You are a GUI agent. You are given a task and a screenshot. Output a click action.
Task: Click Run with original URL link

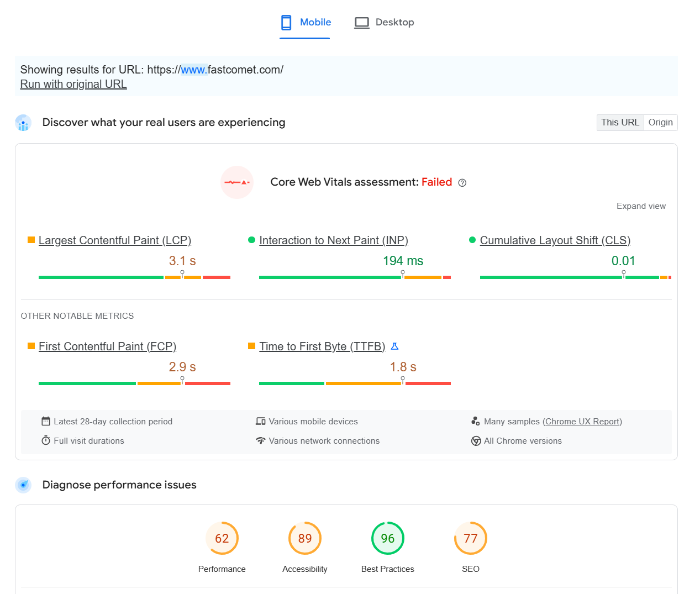[73, 84]
